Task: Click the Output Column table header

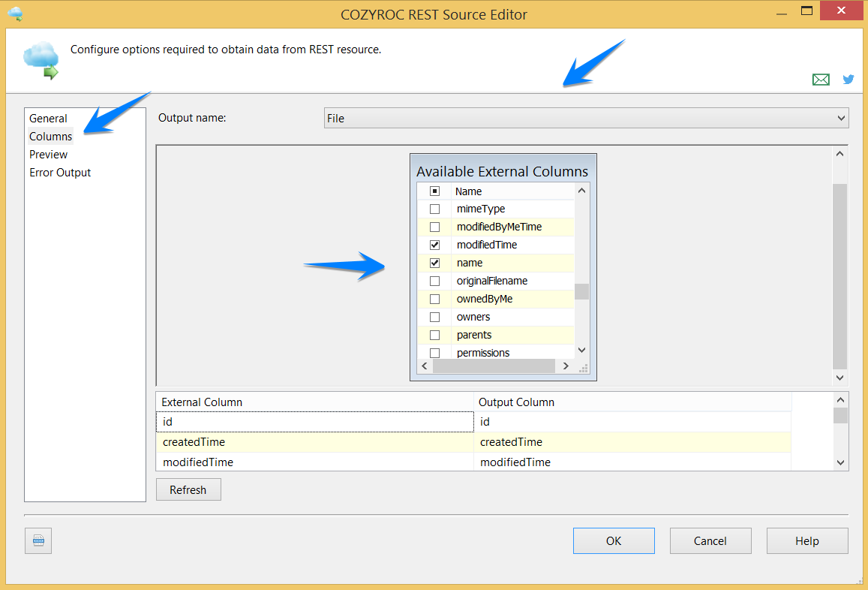Action: (x=632, y=402)
